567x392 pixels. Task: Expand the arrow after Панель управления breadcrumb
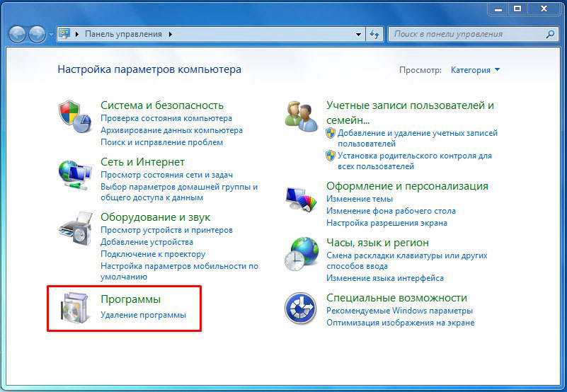pyautogui.click(x=171, y=35)
